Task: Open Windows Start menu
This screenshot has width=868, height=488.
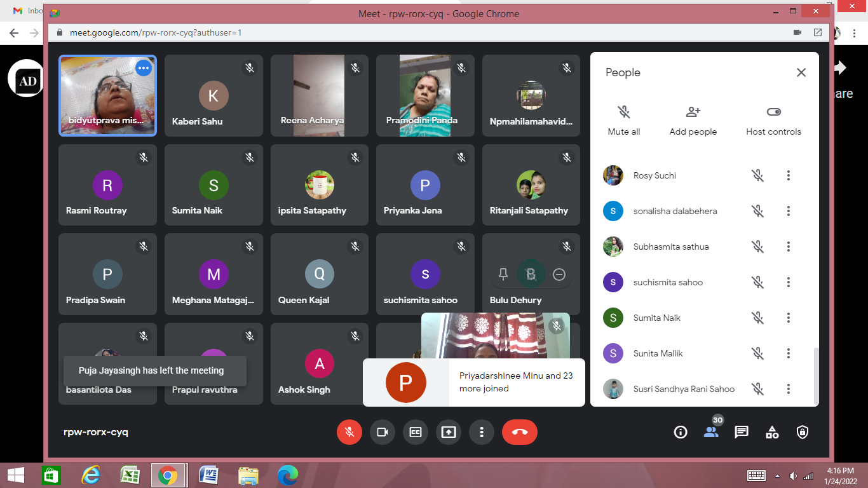Action: (16, 475)
